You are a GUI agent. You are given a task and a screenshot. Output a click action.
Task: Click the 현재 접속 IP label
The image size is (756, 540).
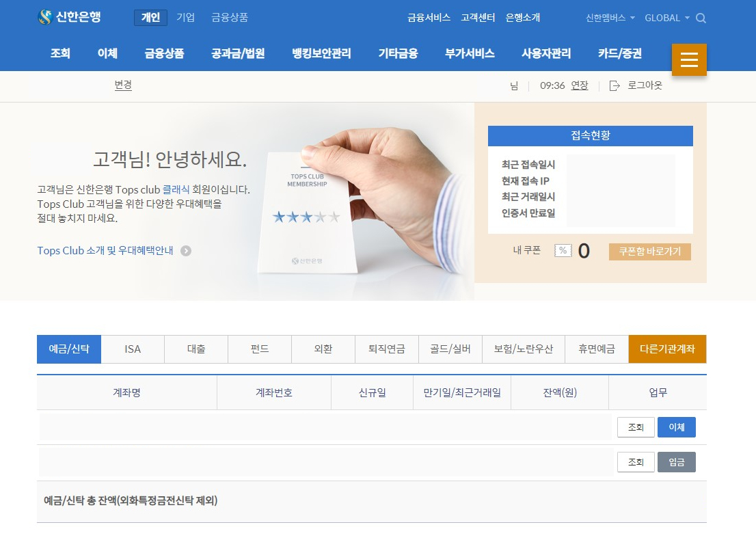pyautogui.click(x=526, y=181)
